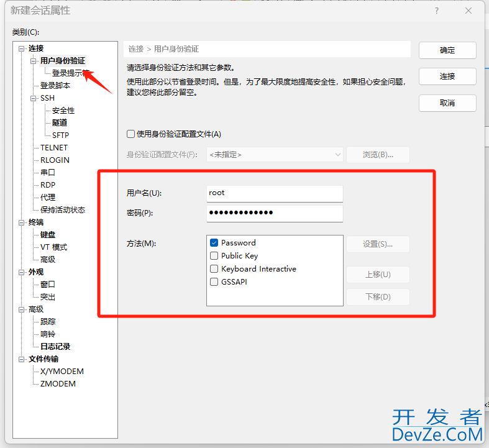
Task: Open the 身份验证配置文件 dropdown
Action: [x=275, y=155]
